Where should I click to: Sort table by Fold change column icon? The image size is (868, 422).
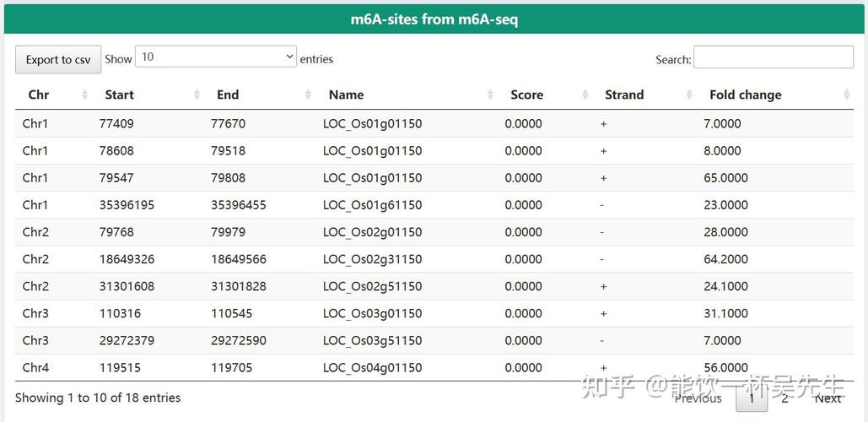[846, 95]
